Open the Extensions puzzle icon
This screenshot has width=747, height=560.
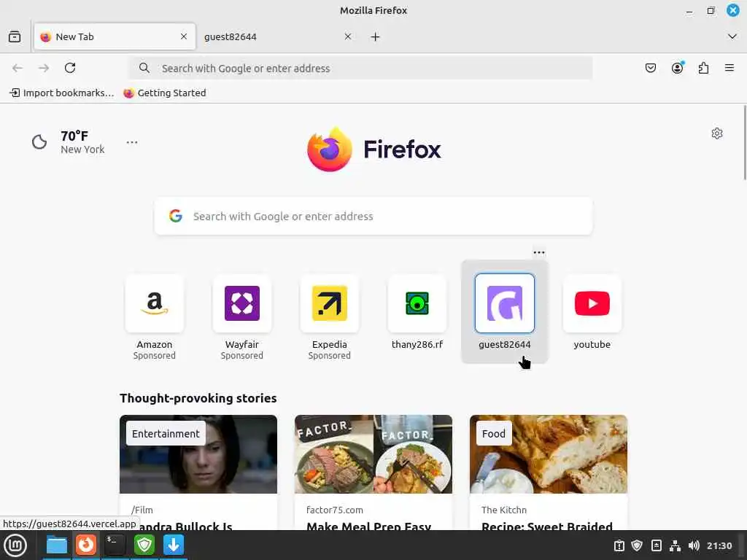point(703,68)
